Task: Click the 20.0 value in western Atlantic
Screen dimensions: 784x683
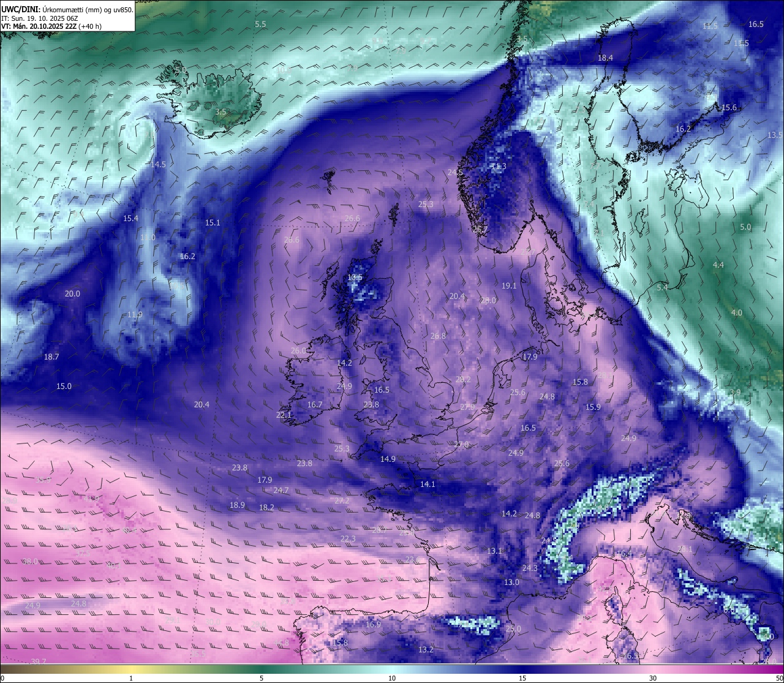Action: (x=72, y=293)
